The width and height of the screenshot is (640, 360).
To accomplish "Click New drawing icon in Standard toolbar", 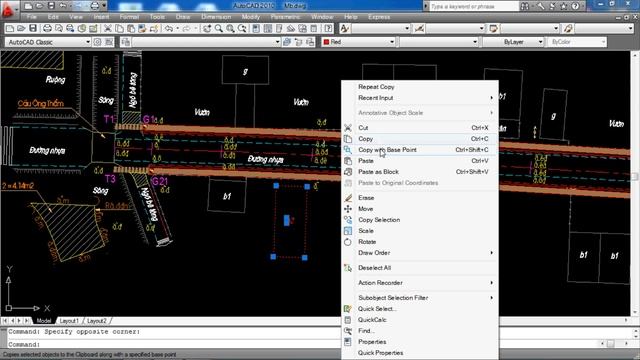I will coord(10,28).
